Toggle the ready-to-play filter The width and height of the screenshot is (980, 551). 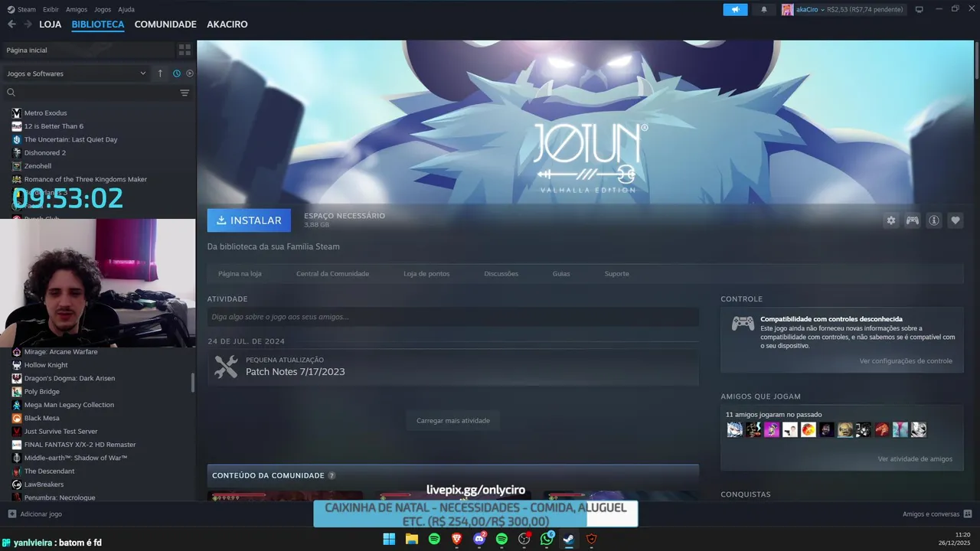pos(190,73)
